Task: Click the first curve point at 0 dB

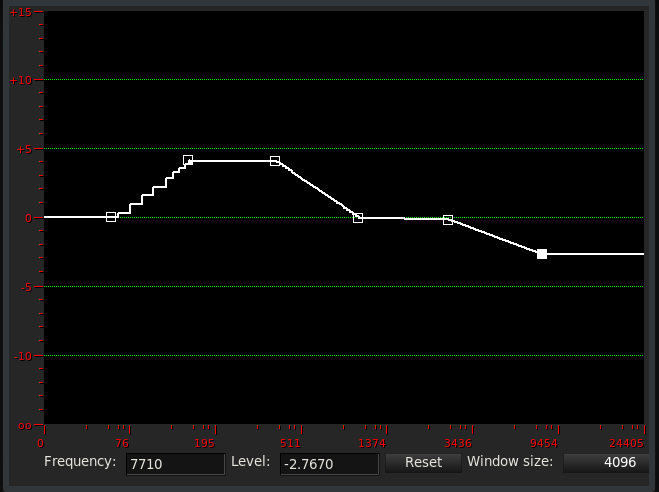Action: point(111,217)
